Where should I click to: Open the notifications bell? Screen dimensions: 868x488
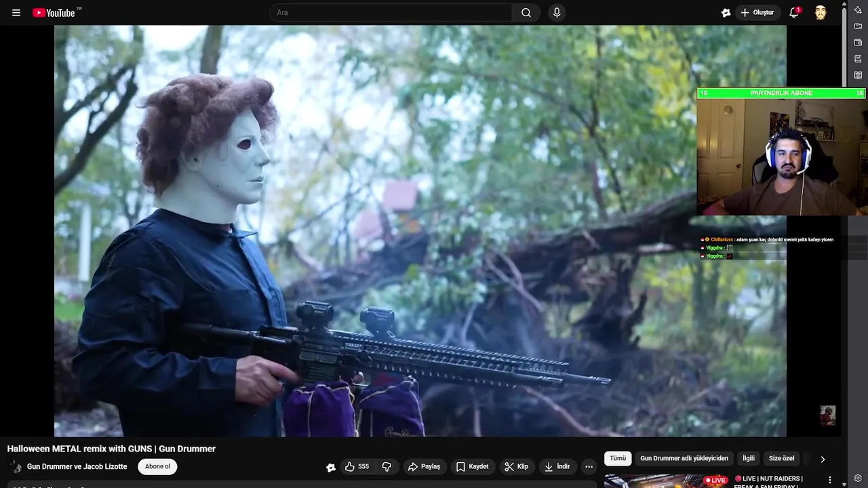[x=794, y=13]
